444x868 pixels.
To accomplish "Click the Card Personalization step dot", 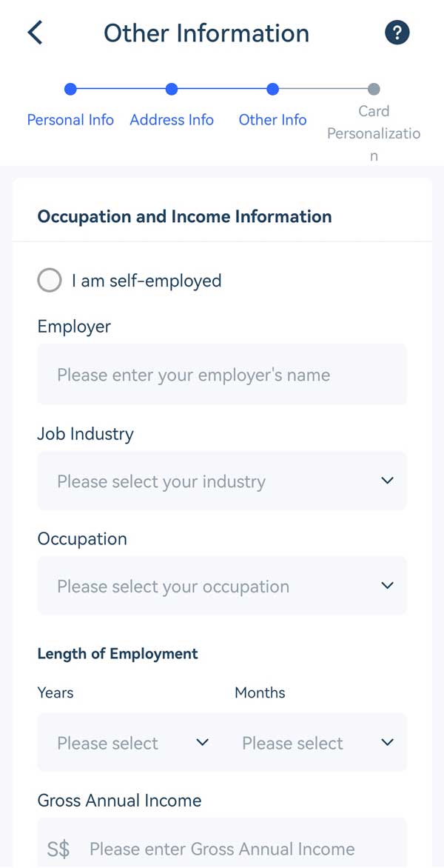I will click(x=374, y=90).
